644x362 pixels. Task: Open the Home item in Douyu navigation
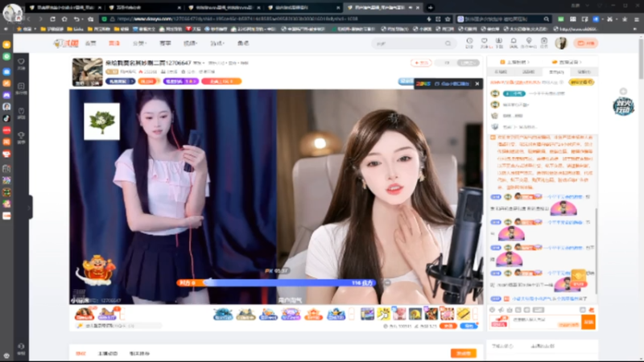pos(90,43)
